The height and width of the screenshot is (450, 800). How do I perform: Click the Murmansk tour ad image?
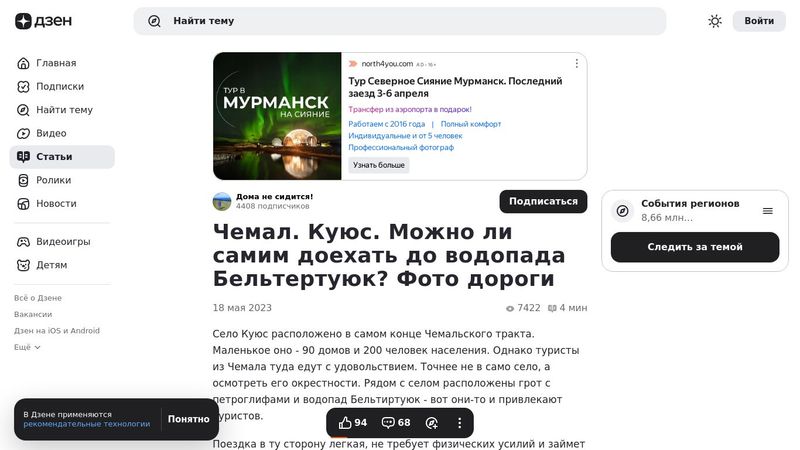(277, 116)
